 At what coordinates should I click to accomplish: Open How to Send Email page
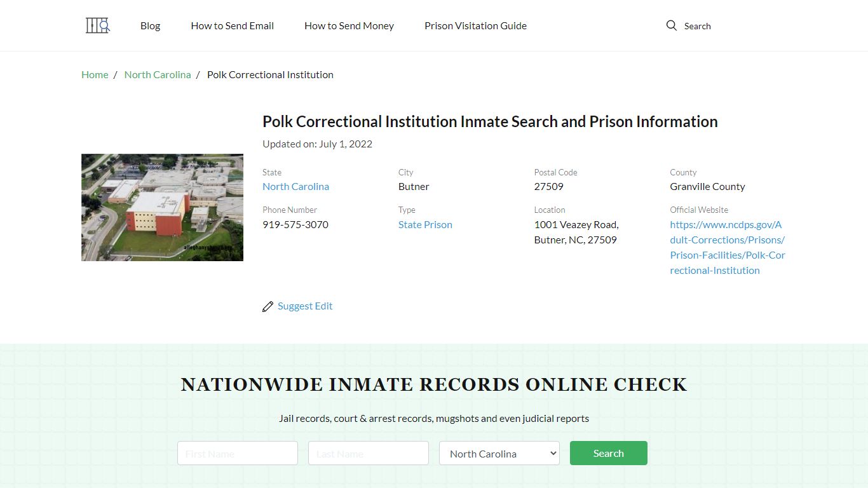coord(233,26)
